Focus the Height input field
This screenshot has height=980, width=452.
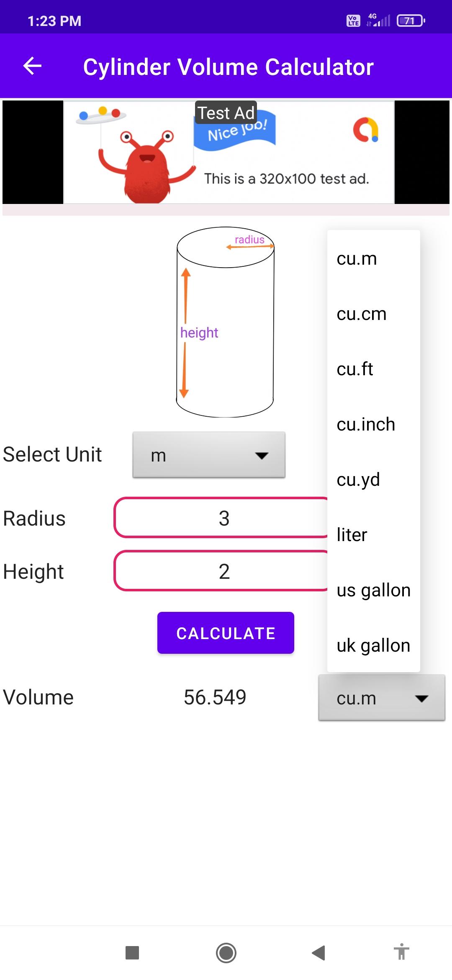click(221, 571)
